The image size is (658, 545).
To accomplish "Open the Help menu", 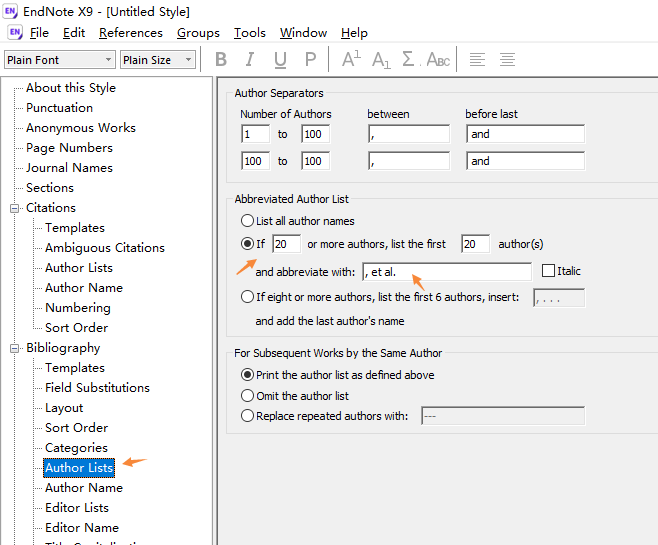I will (x=354, y=33).
